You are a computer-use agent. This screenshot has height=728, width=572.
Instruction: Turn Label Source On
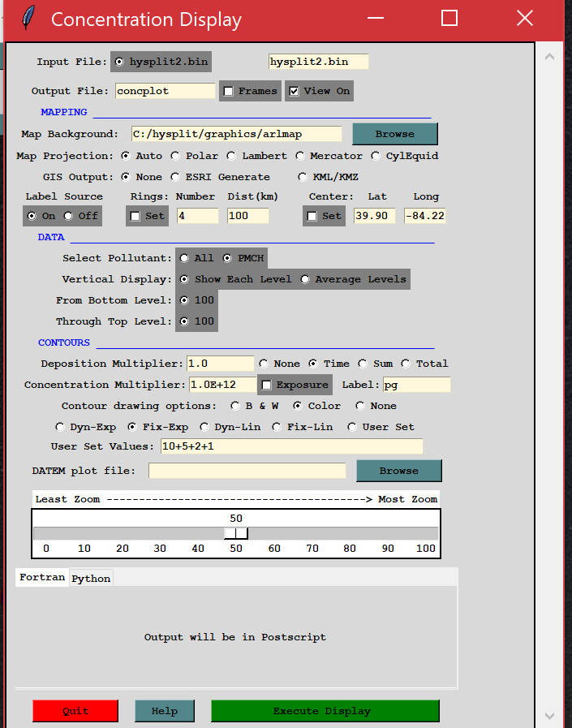[x=32, y=216]
